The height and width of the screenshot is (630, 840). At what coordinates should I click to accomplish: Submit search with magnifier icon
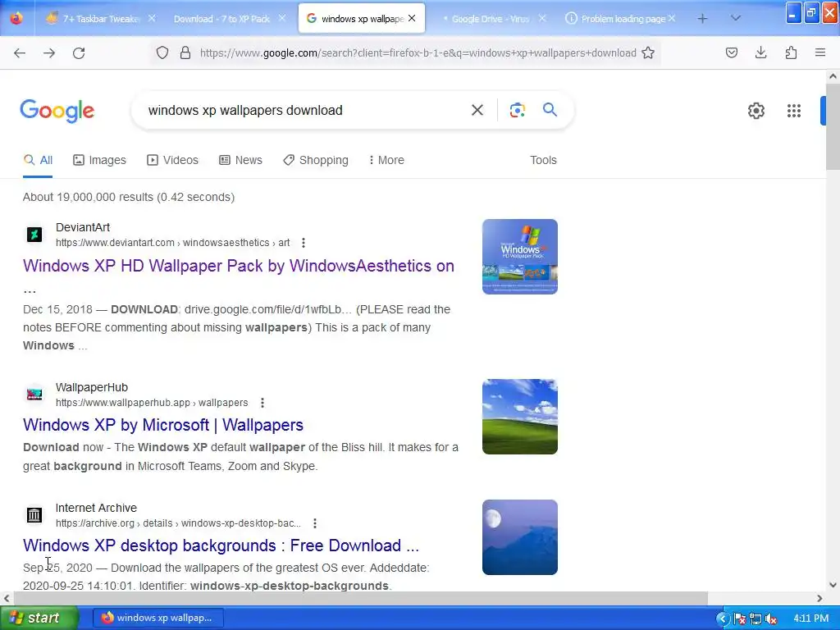[x=550, y=110]
